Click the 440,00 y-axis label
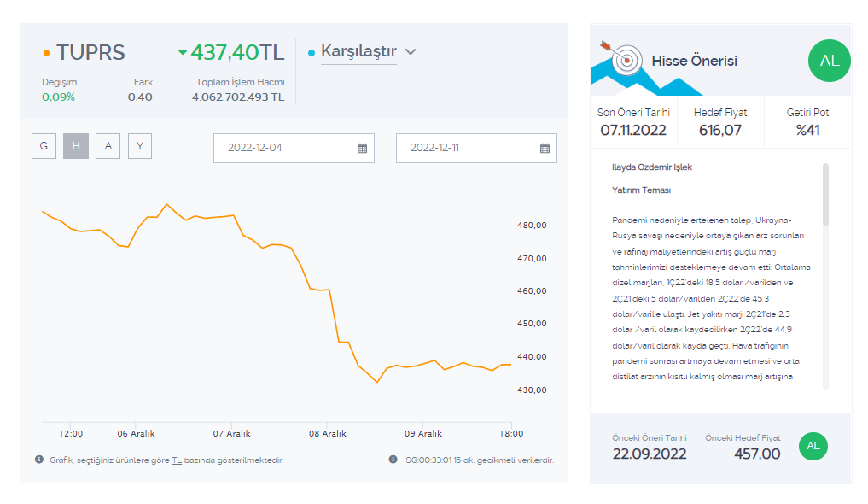Image resolution: width=868 pixels, height=504 pixels. (x=532, y=357)
